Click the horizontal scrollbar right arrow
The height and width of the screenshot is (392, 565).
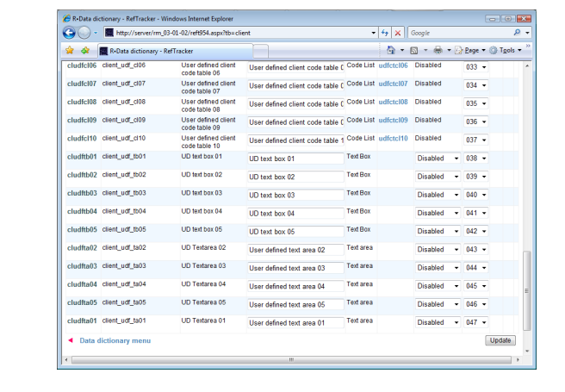[x=518, y=359]
